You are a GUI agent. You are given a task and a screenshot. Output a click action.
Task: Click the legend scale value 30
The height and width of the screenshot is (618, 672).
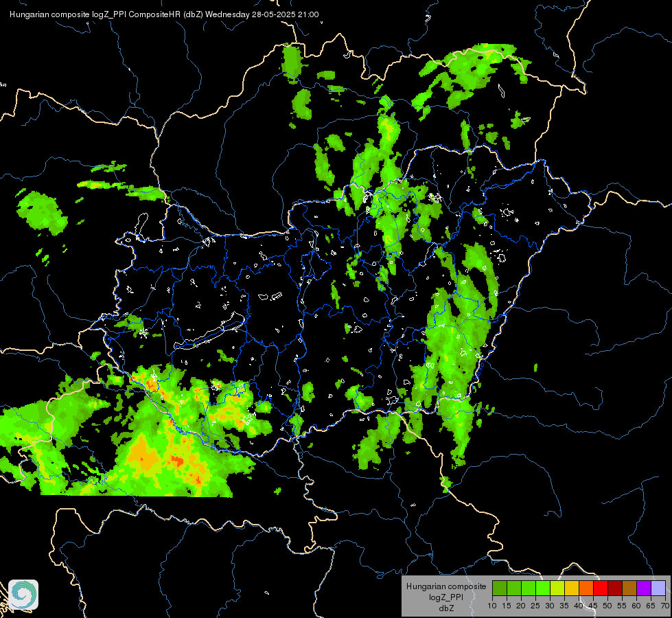(x=550, y=606)
